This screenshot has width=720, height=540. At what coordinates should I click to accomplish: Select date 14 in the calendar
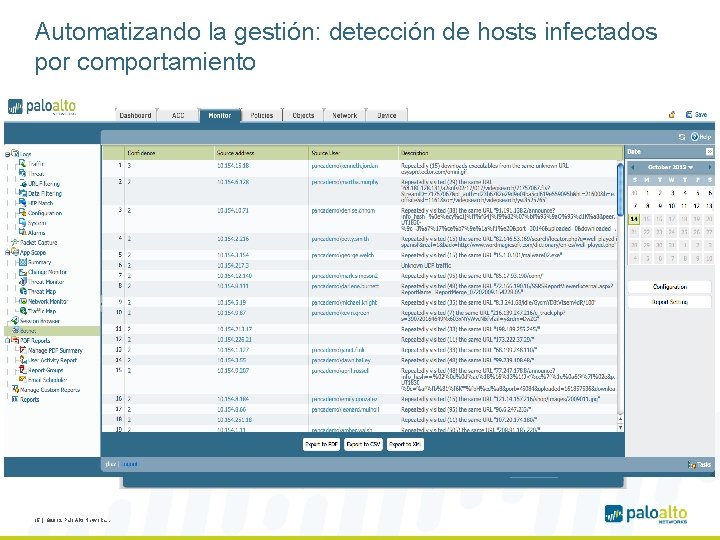634,219
